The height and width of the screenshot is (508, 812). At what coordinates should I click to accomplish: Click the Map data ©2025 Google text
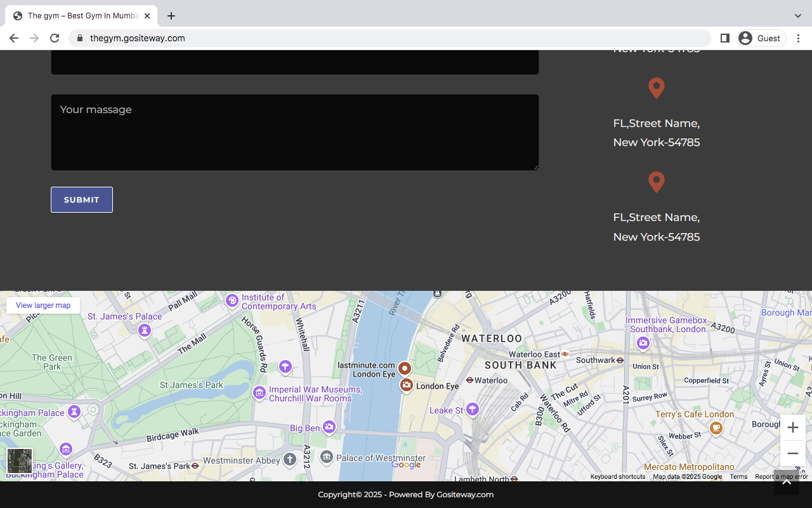click(688, 476)
